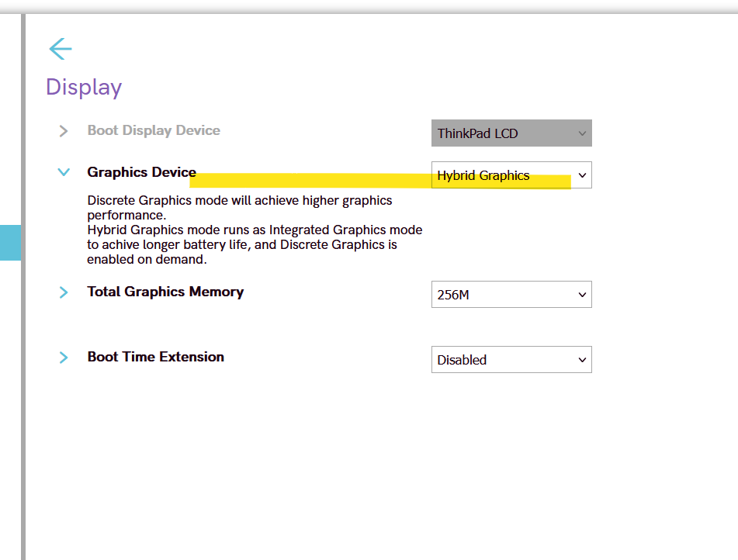The width and height of the screenshot is (738, 560).
Task: Collapse the Graphics Device help chevron
Action: (x=64, y=172)
